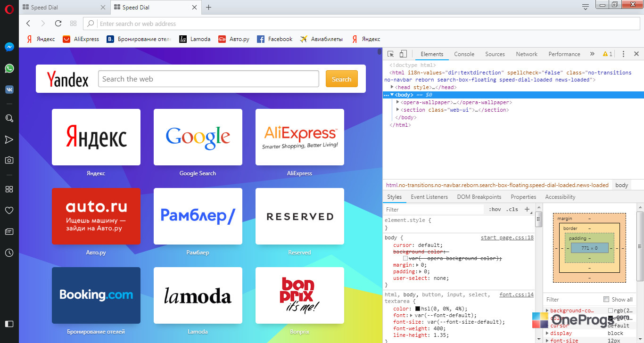Enable the Show all checkbox
The image size is (644, 343).
(x=606, y=299)
